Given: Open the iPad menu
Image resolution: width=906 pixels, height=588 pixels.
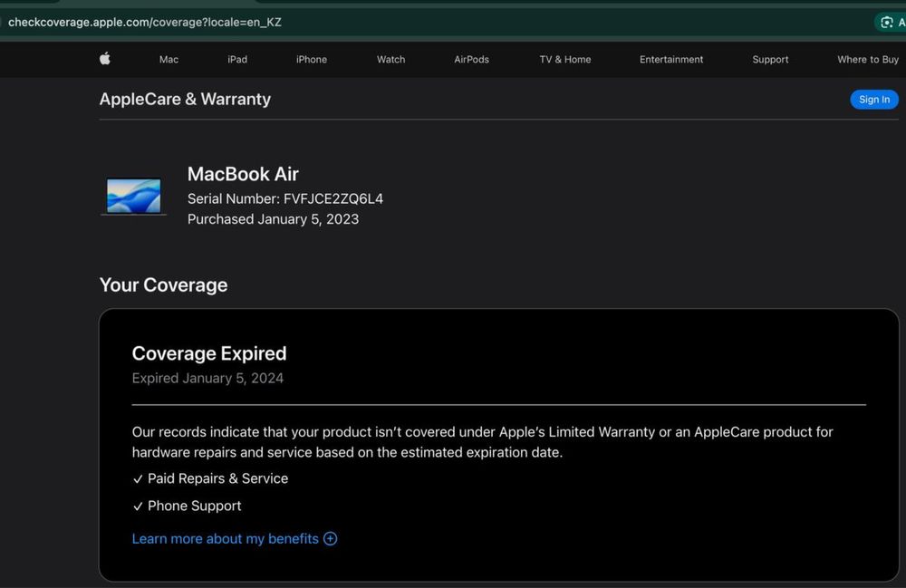Looking at the screenshot, I should tap(237, 60).
